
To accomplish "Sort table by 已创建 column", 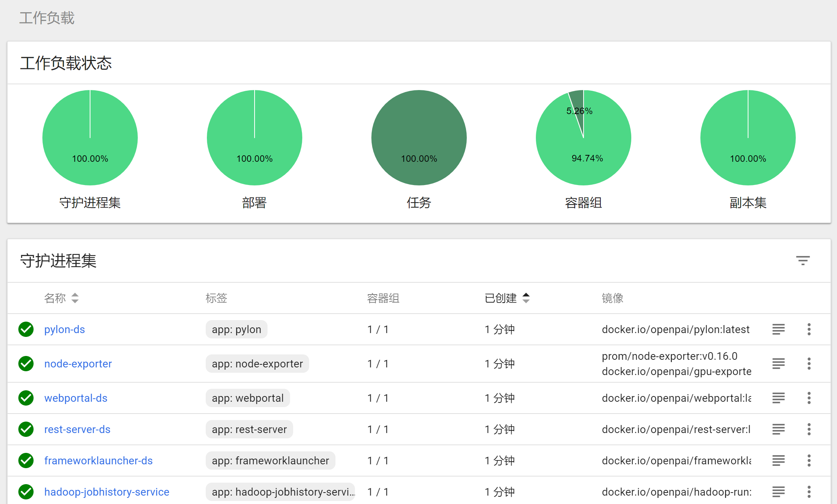I will click(507, 298).
